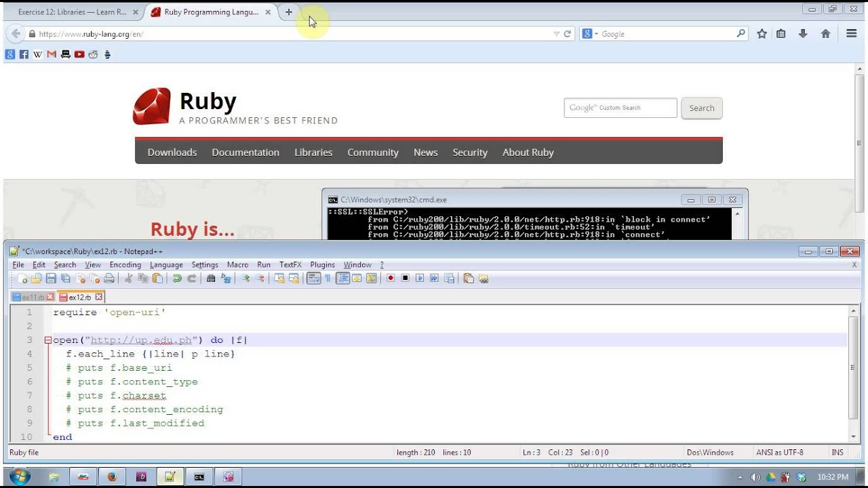Click the browser Home icon
This screenshot has height=488, width=868.
tap(825, 34)
